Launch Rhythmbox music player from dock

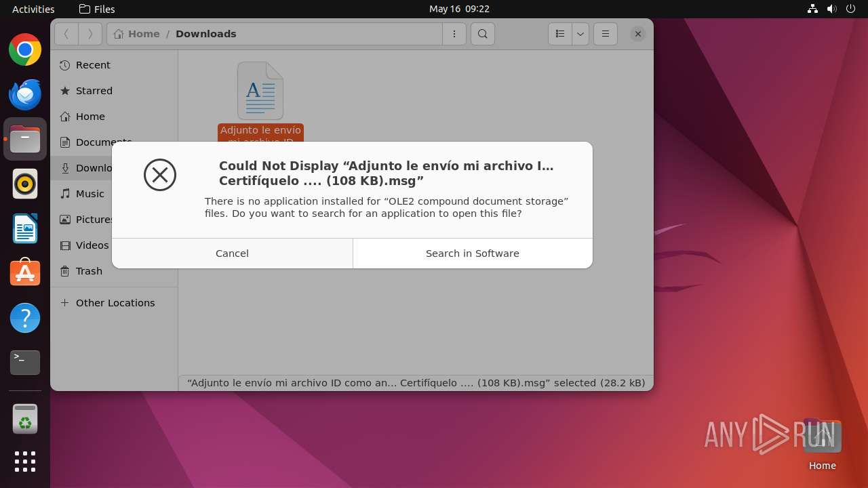coord(25,184)
